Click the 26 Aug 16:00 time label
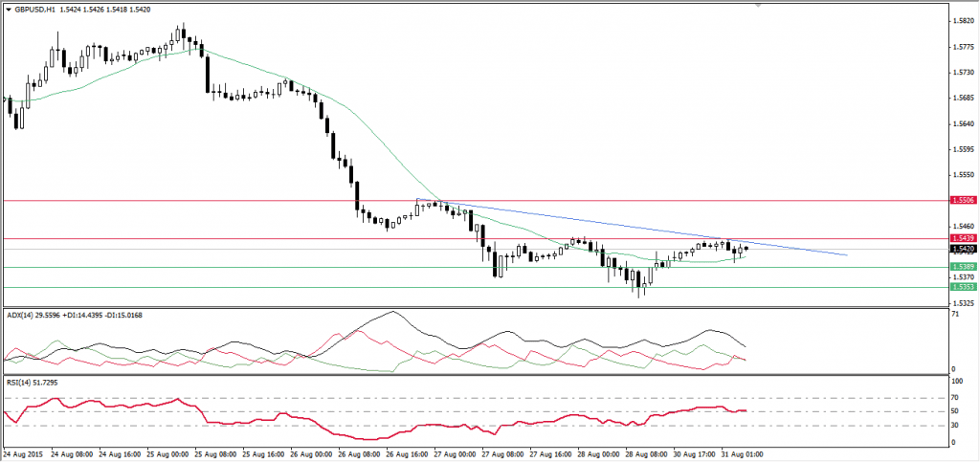 (408, 453)
